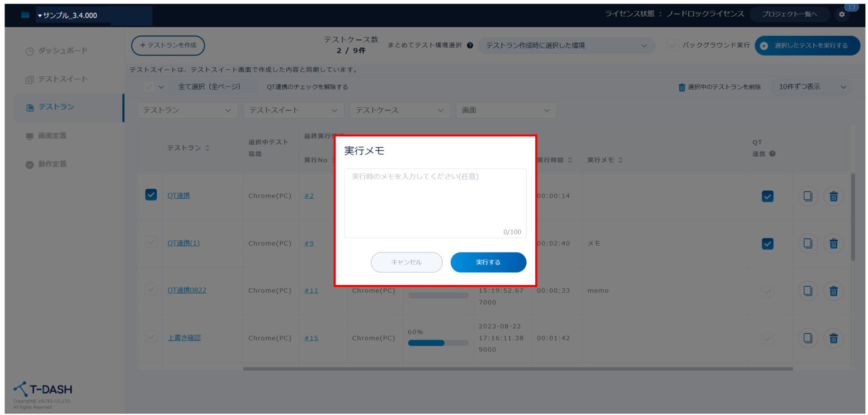
Task: Uncheck the QT連携 row selection checkbox
Action: pyautogui.click(x=151, y=195)
